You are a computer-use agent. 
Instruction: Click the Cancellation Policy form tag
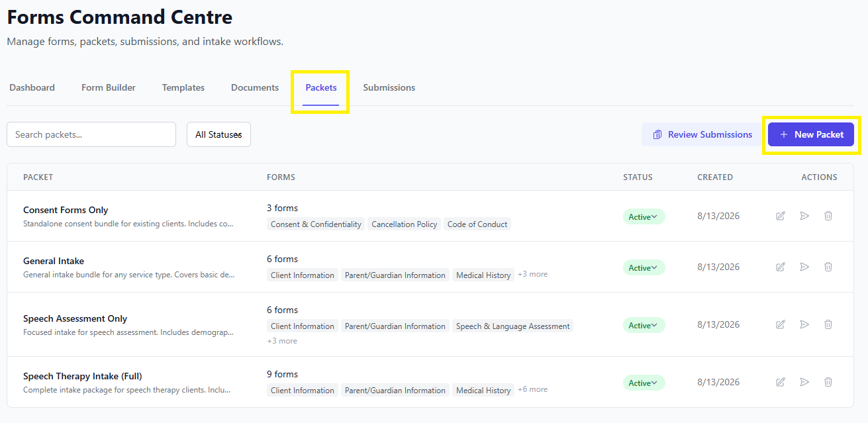click(405, 224)
